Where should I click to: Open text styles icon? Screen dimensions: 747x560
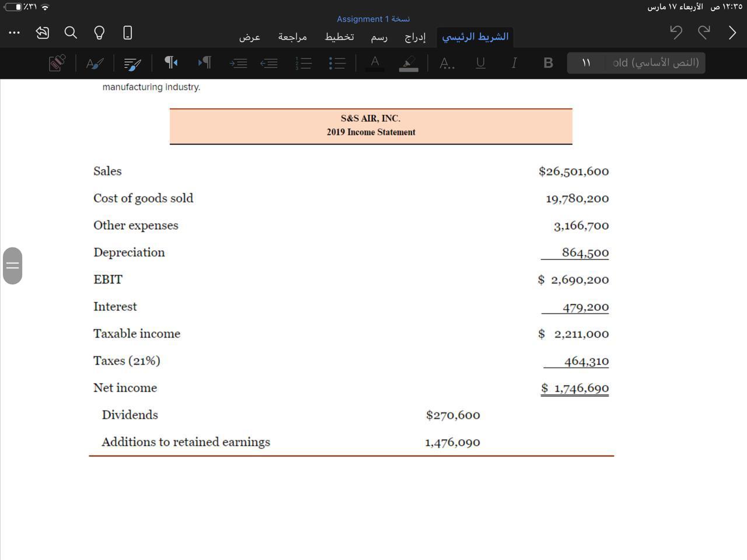coord(95,63)
